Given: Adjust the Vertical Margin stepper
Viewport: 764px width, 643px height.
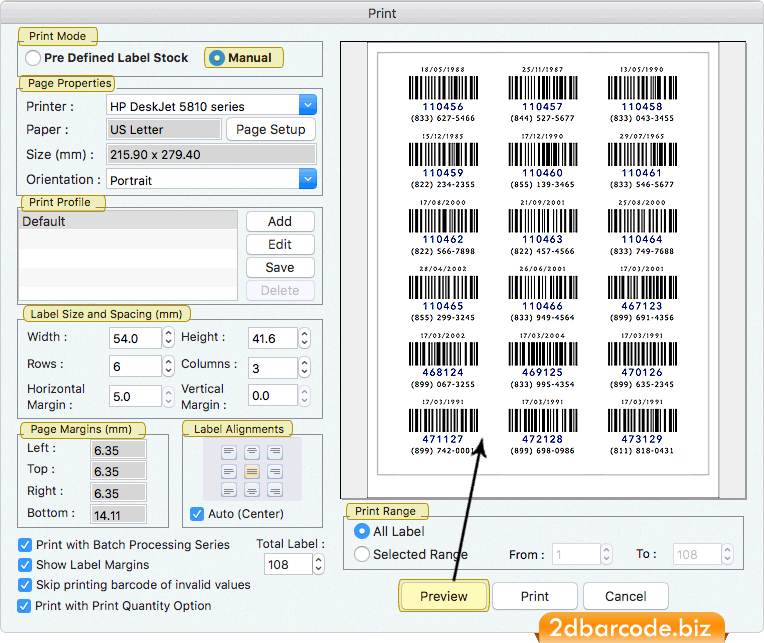Looking at the screenshot, I should click(x=305, y=395).
